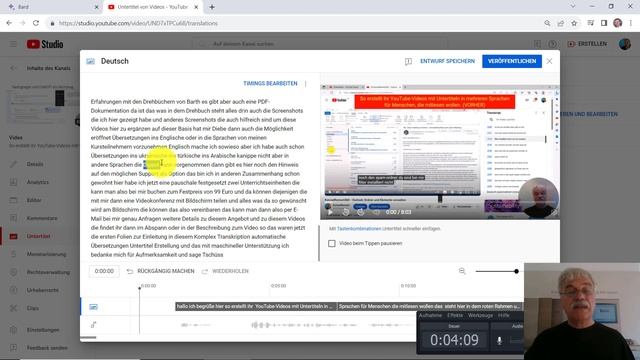Click browser back arrow
The image size is (640, 360).
(x=9, y=23)
